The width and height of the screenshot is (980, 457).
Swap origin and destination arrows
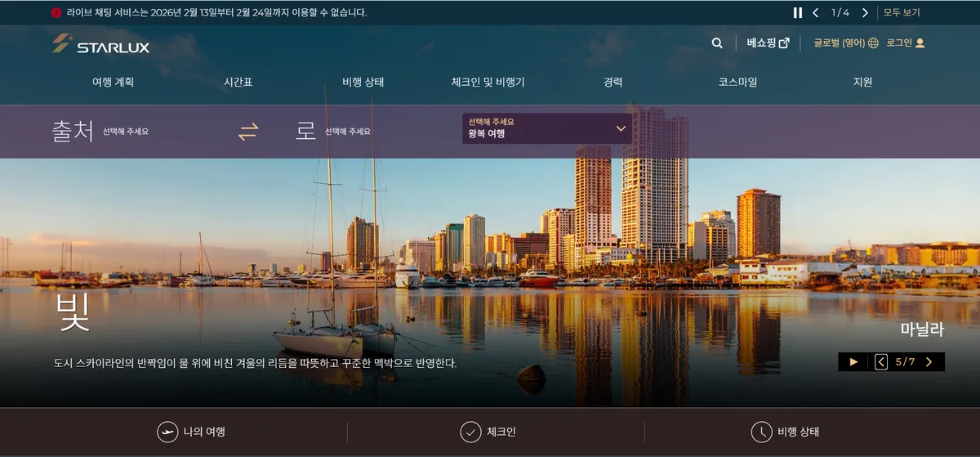click(247, 131)
